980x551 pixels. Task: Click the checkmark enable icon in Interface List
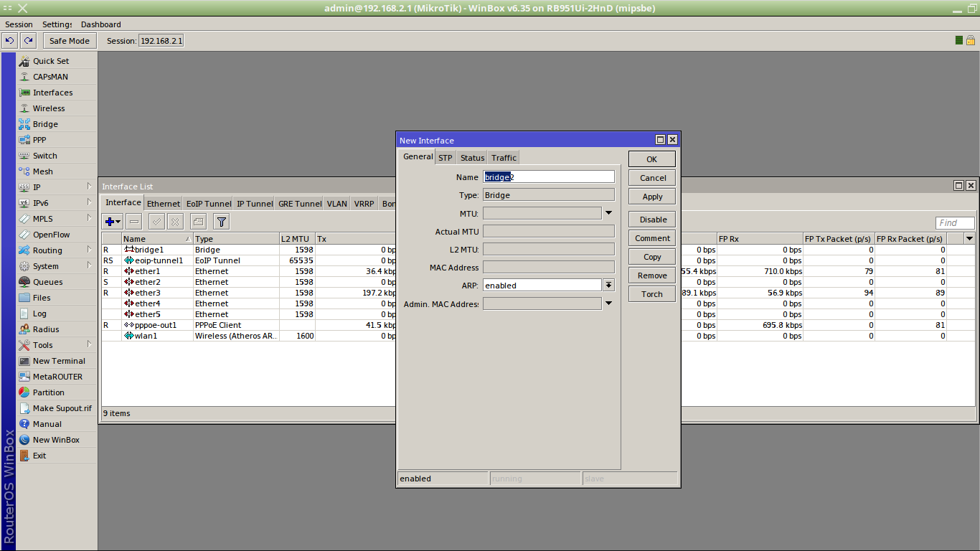156,222
